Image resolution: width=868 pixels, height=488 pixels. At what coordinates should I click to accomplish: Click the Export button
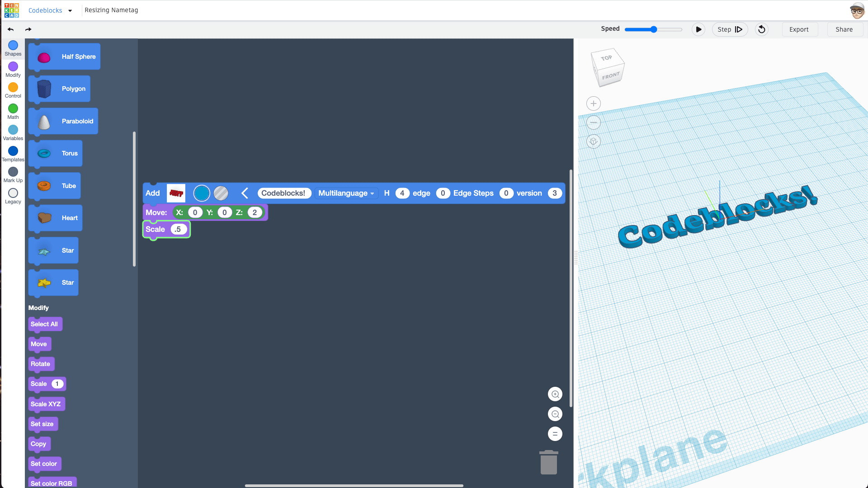point(799,29)
